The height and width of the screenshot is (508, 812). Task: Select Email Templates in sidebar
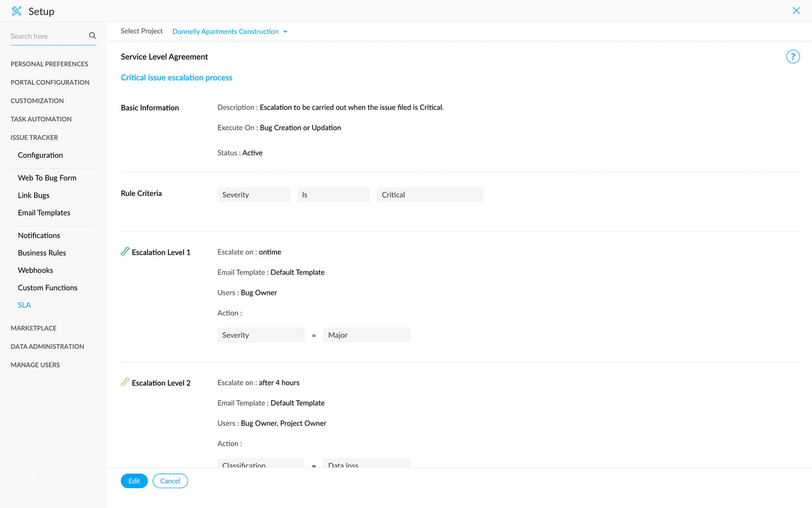[44, 213]
